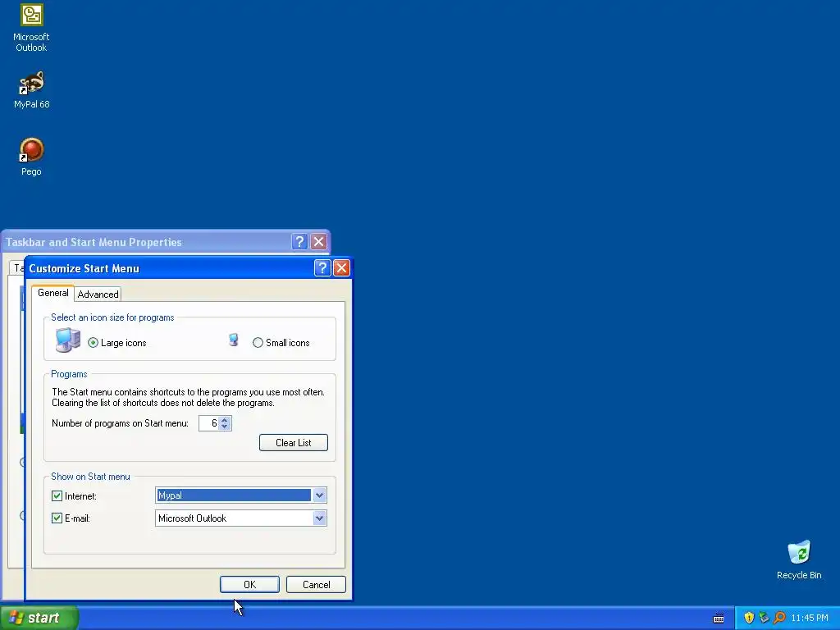Open the E-mail program dropdown arrow
The width and height of the screenshot is (840, 630).
[319, 518]
